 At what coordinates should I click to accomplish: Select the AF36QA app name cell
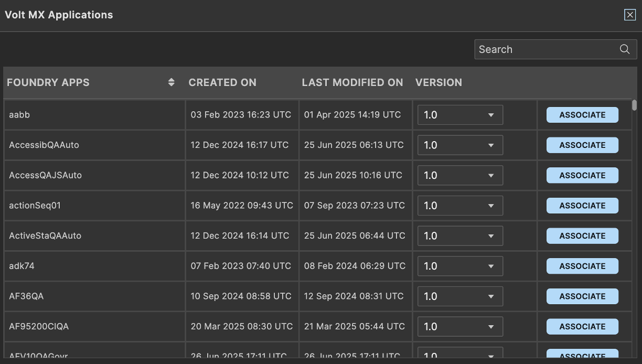point(26,296)
